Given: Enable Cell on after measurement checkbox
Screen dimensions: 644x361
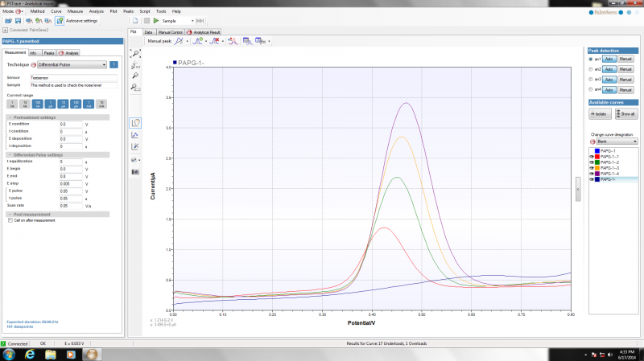Looking at the screenshot, I should [10, 220].
